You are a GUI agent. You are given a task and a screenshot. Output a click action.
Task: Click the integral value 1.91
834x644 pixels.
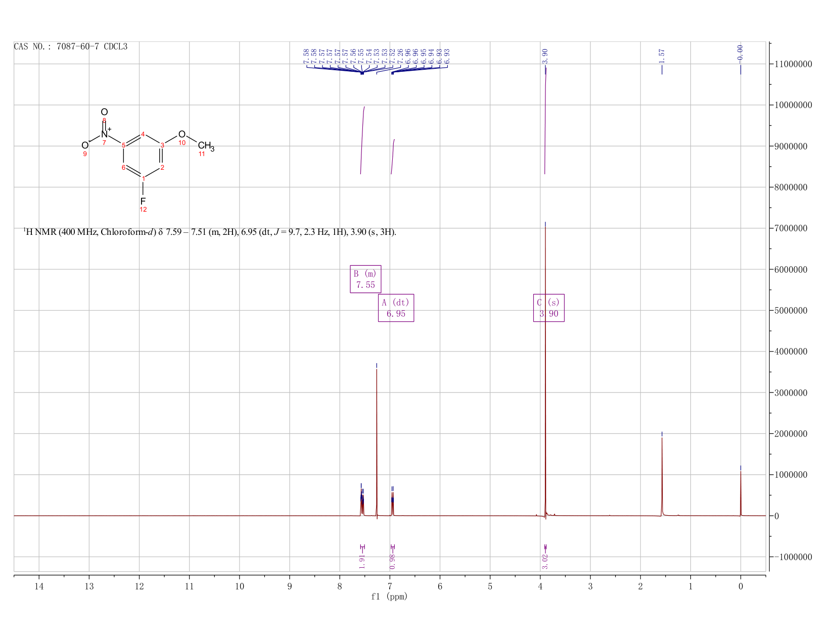(x=362, y=561)
